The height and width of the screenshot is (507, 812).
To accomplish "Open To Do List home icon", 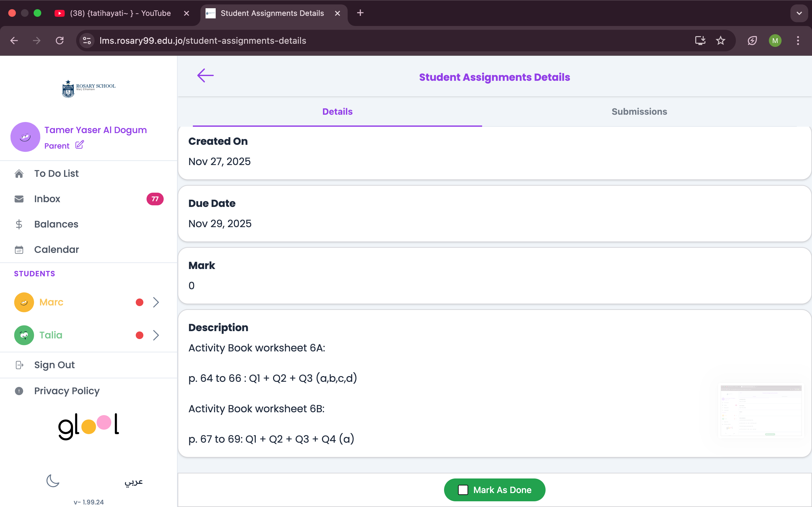I will tap(19, 174).
